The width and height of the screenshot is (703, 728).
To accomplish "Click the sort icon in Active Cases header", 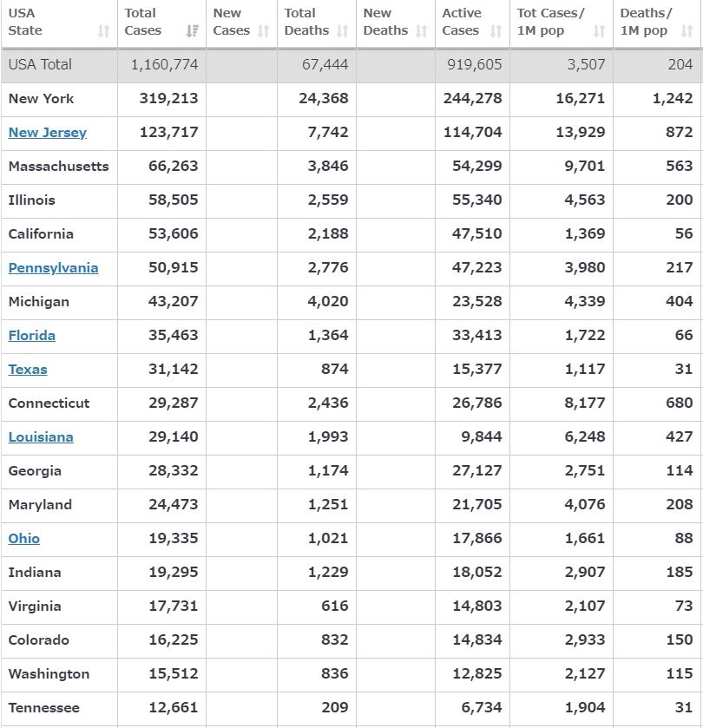I will point(496,31).
